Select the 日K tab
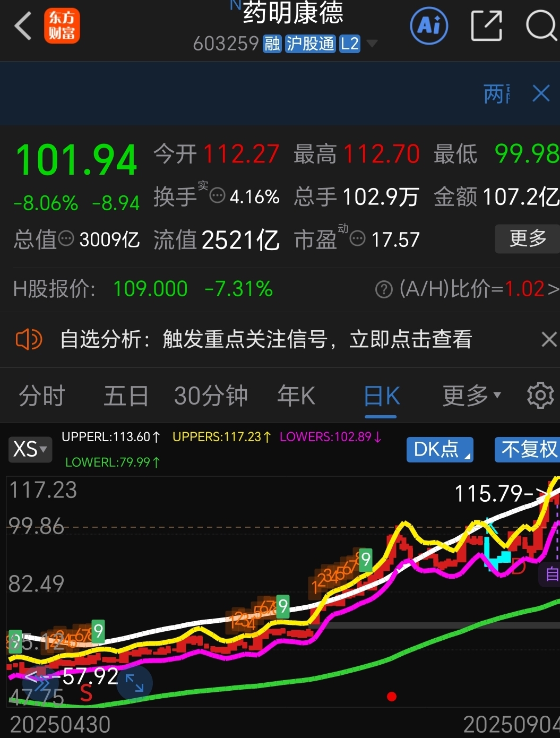 [x=382, y=396]
